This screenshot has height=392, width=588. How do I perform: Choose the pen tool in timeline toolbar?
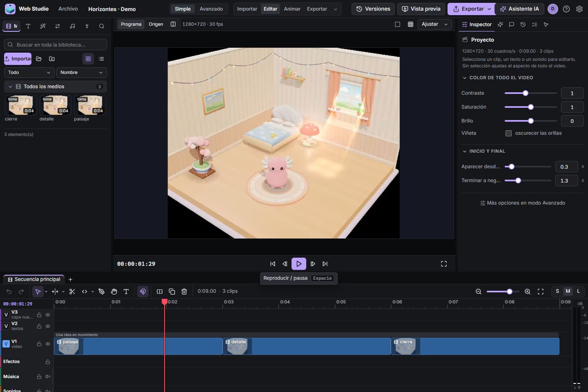[x=102, y=292]
